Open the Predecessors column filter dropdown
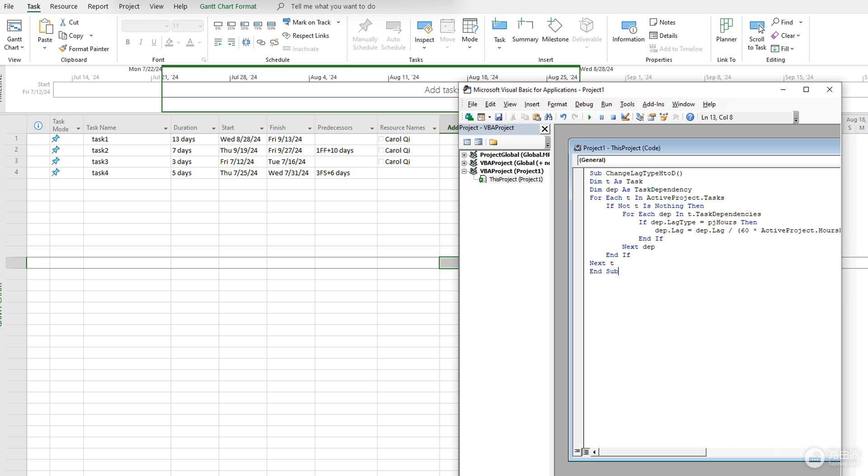 pyautogui.click(x=372, y=128)
